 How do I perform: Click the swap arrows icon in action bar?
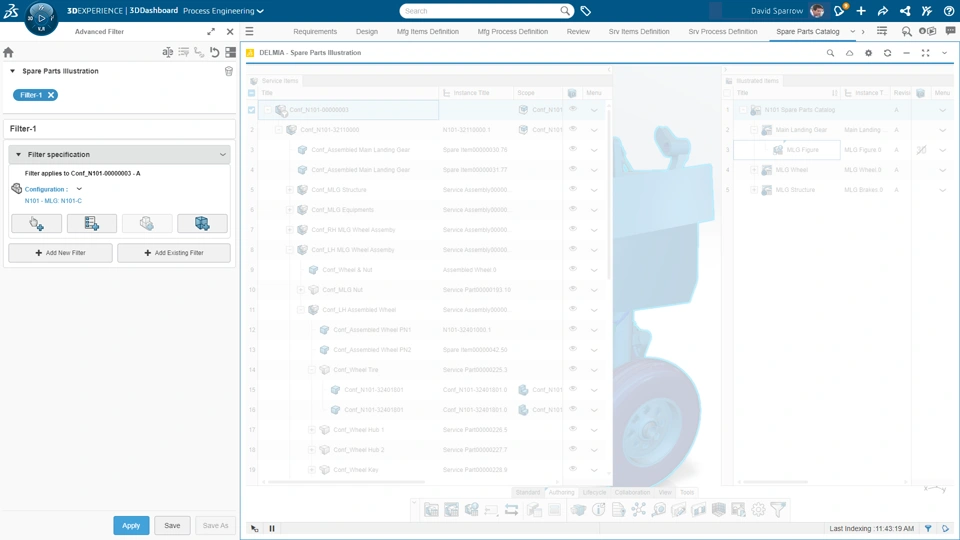511,509
